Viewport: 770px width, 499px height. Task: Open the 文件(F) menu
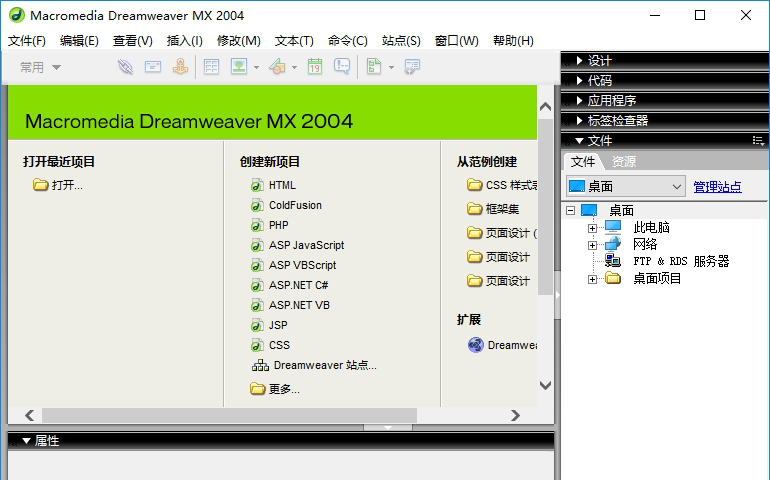[27, 41]
